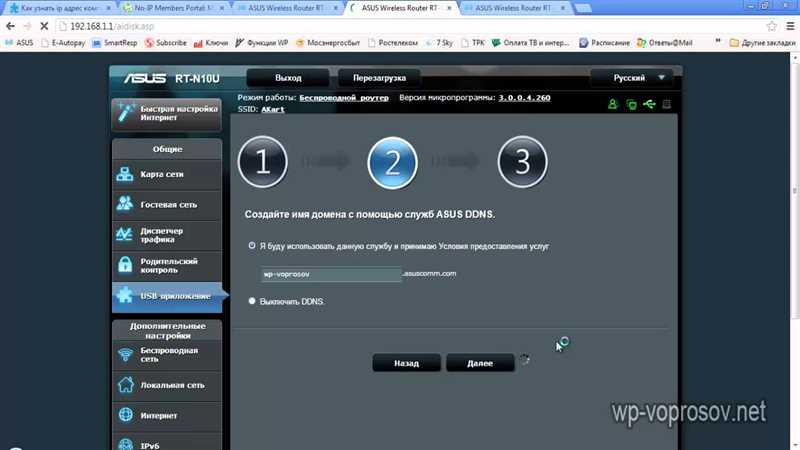
Task: Open the Ключи bookmark
Action: [x=211, y=43]
